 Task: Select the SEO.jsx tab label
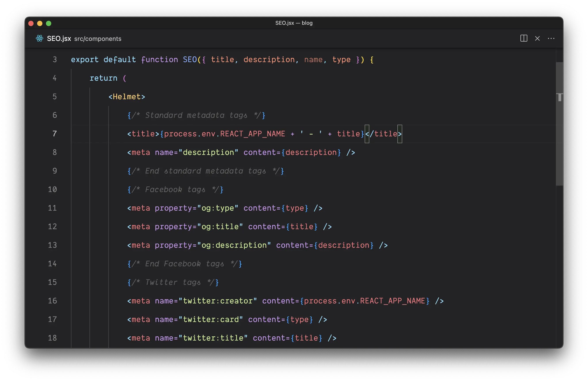pyautogui.click(x=59, y=39)
